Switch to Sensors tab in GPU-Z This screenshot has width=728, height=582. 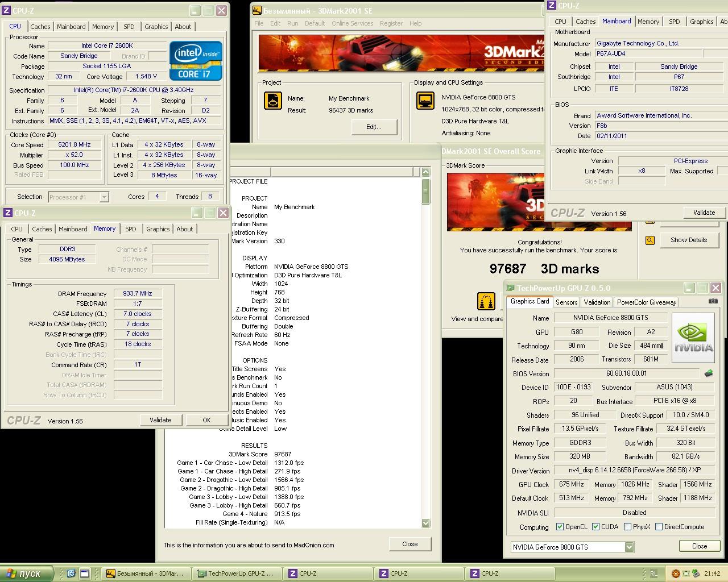pos(566,302)
